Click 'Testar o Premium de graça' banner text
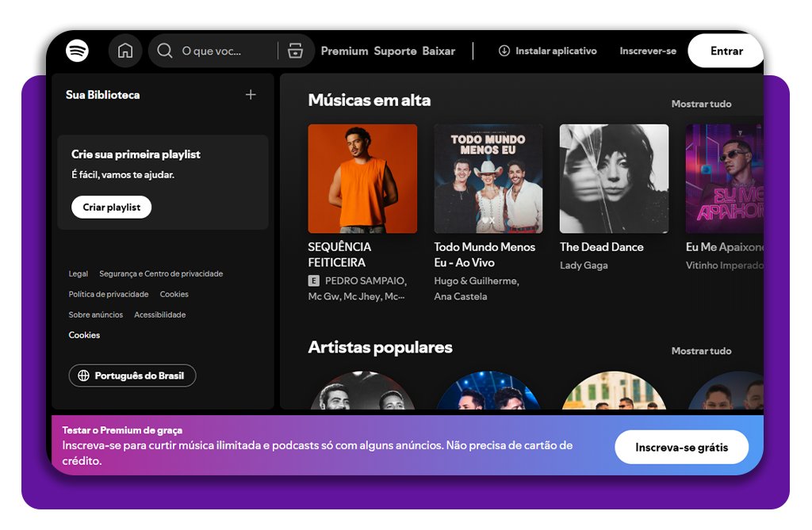The width and height of the screenshot is (812, 530). coord(122,430)
